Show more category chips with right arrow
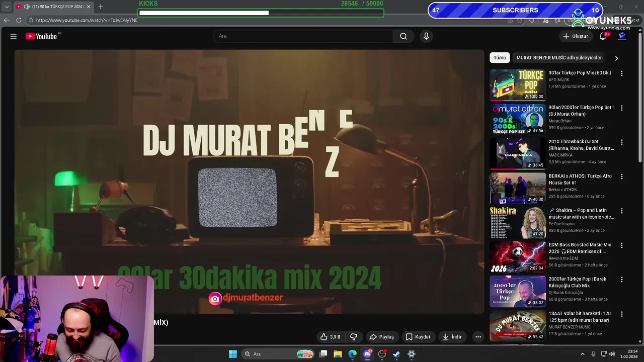 (x=616, y=58)
